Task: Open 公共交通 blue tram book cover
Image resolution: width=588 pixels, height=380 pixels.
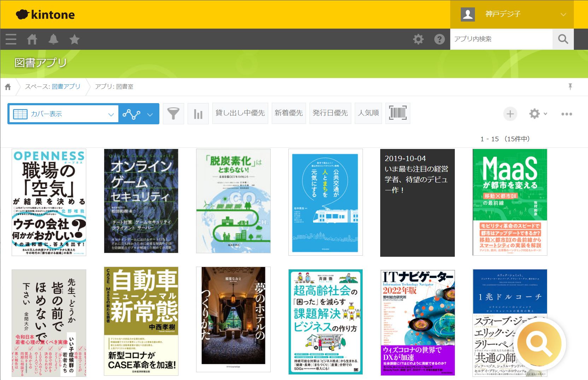Action: [325, 202]
